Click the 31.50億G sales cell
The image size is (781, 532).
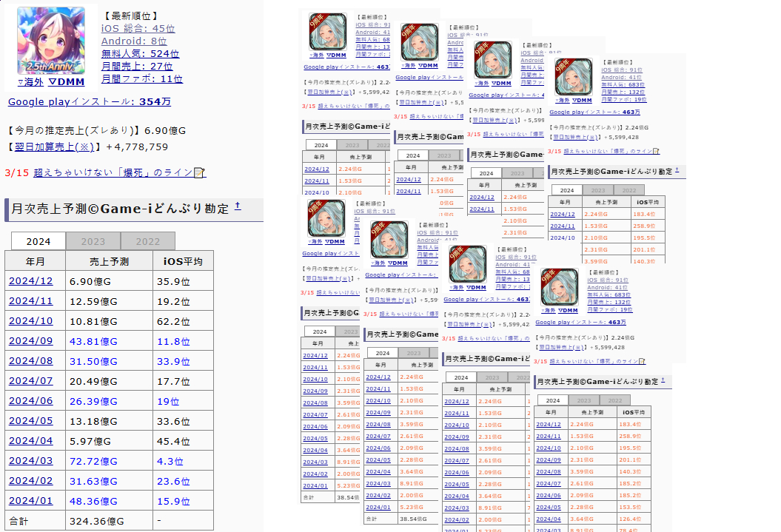click(x=109, y=361)
